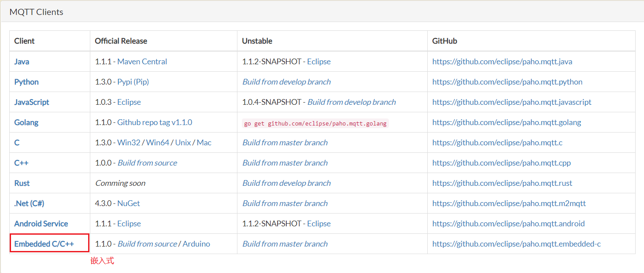This screenshot has width=644, height=273.
Task: Click the NuGet release link
Action: click(129, 203)
